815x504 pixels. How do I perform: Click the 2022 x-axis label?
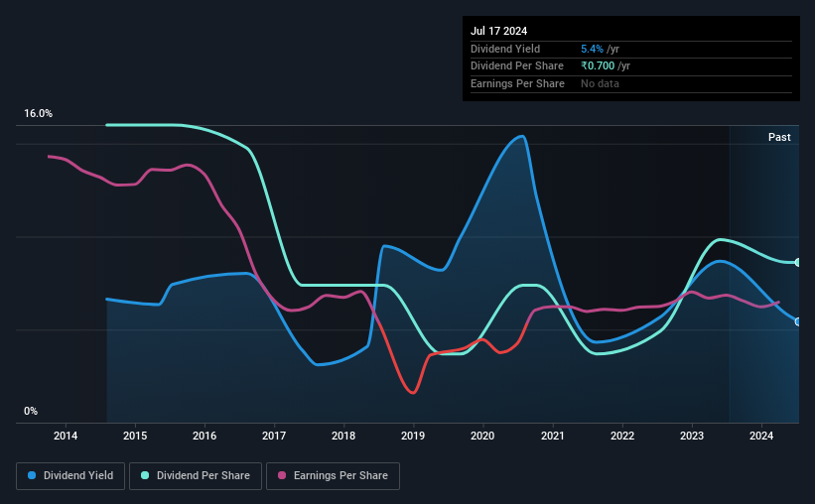click(x=622, y=436)
